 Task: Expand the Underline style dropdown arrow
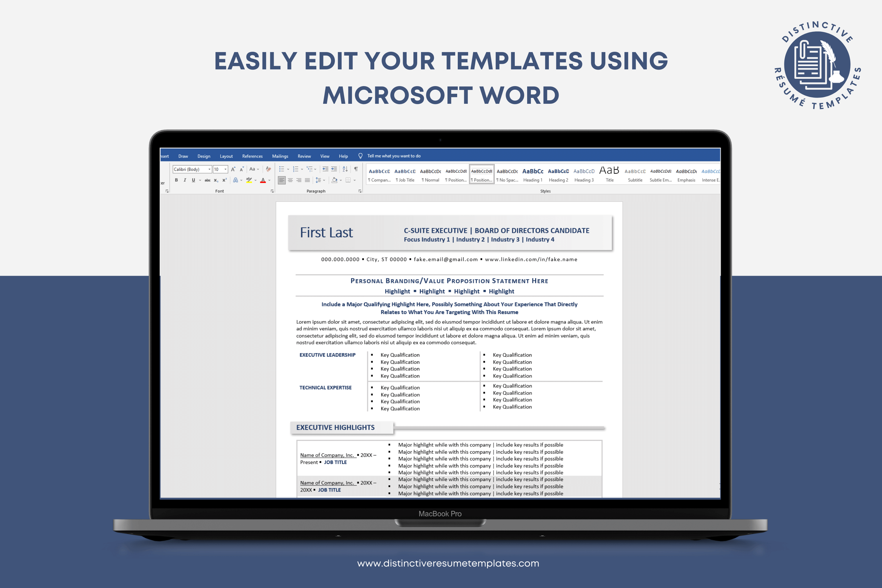(x=200, y=181)
